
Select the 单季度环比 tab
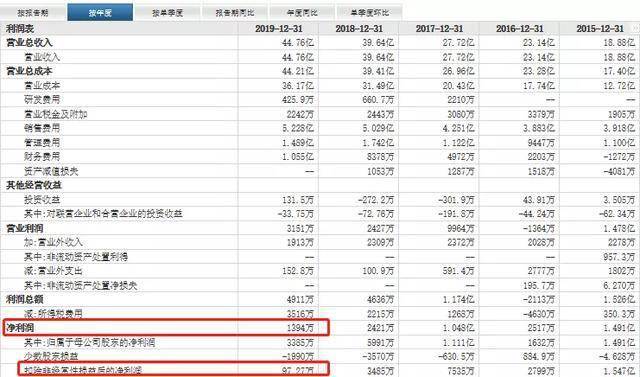[369, 13]
